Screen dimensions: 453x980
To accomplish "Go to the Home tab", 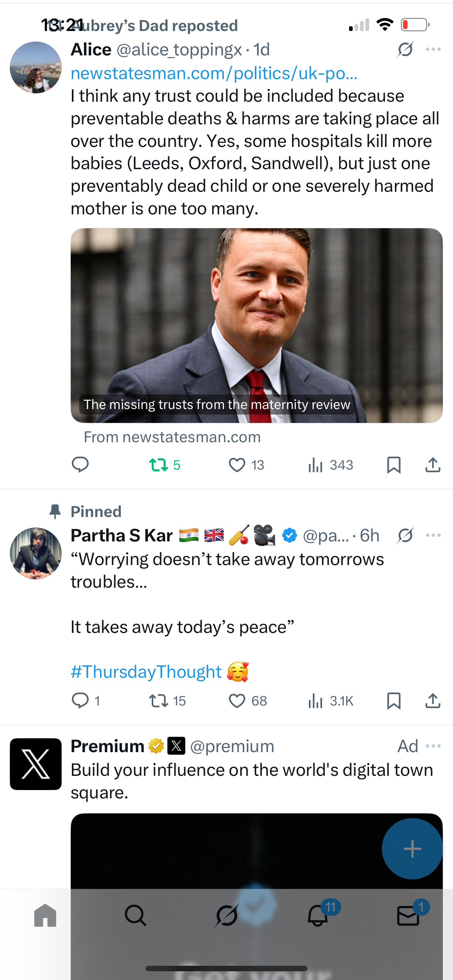I will (x=45, y=915).
